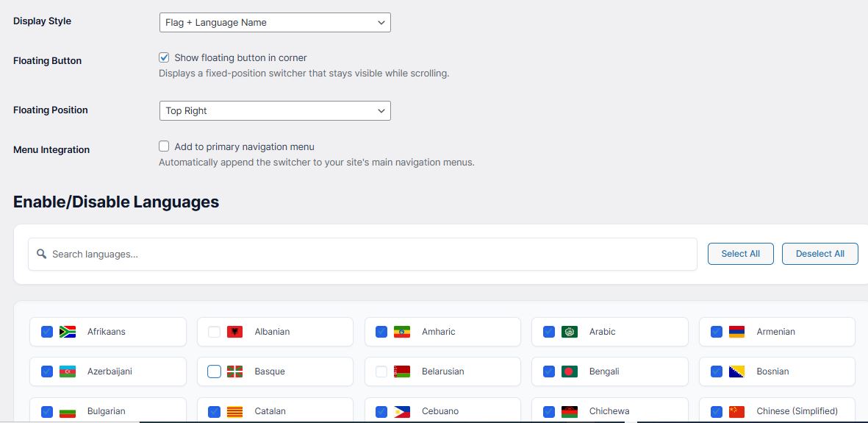Click the magnifier icon in language search

tap(41, 254)
